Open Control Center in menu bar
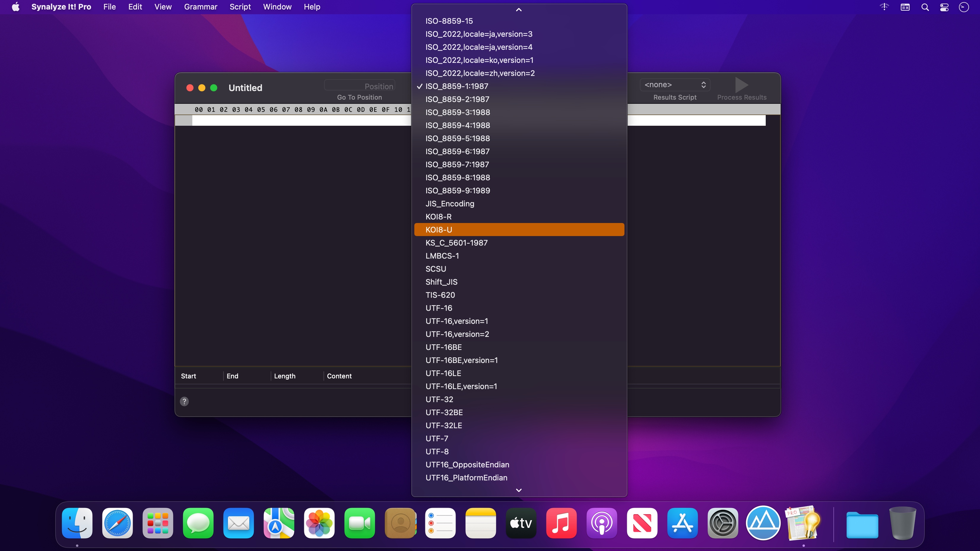The height and width of the screenshot is (551, 980). [944, 7]
